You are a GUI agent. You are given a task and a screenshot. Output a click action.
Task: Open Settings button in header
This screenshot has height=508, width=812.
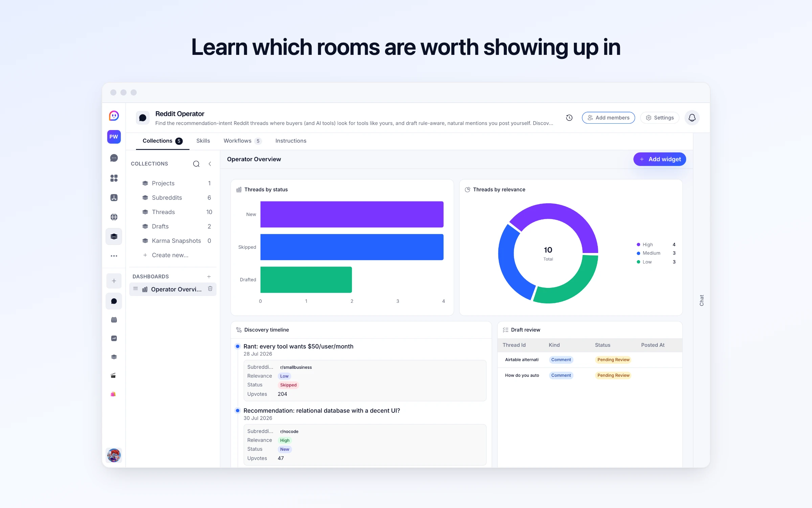point(660,118)
